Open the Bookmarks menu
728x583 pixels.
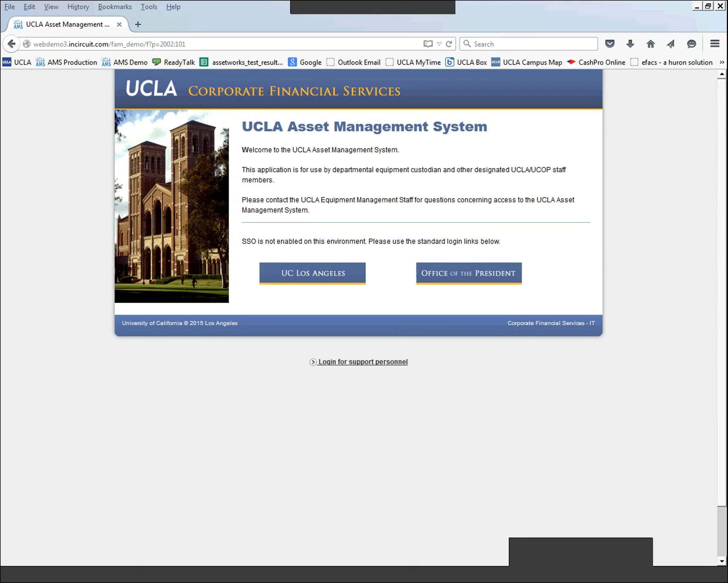pyautogui.click(x=115, y=7)
